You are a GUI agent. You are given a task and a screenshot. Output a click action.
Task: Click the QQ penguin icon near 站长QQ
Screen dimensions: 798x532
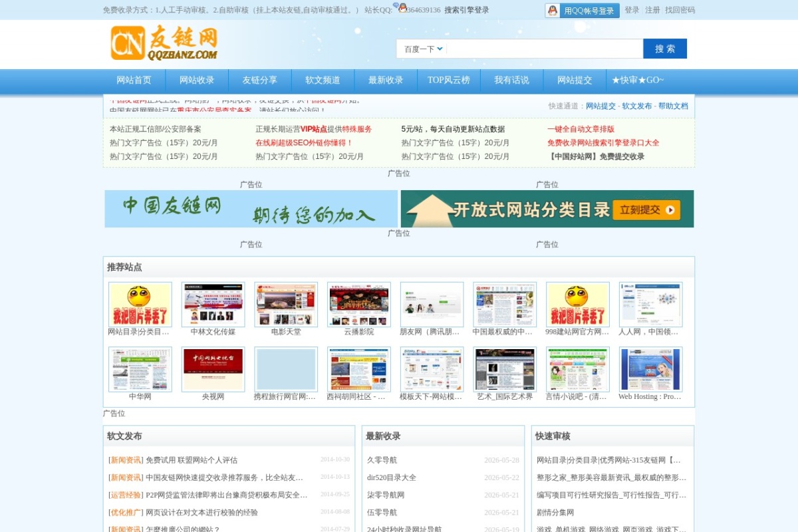tap(400, 8)
